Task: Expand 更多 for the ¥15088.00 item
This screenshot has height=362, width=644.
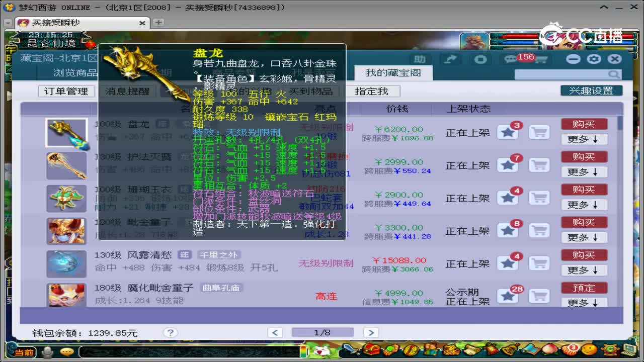Action: 584,270
